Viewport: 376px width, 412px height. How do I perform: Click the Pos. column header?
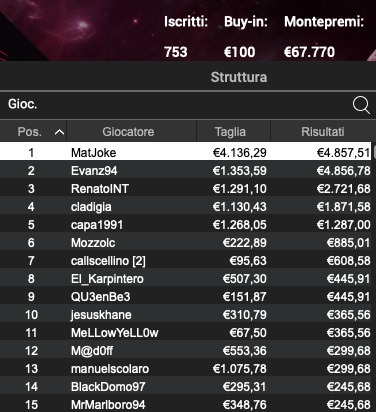click(x=33, y=132)
